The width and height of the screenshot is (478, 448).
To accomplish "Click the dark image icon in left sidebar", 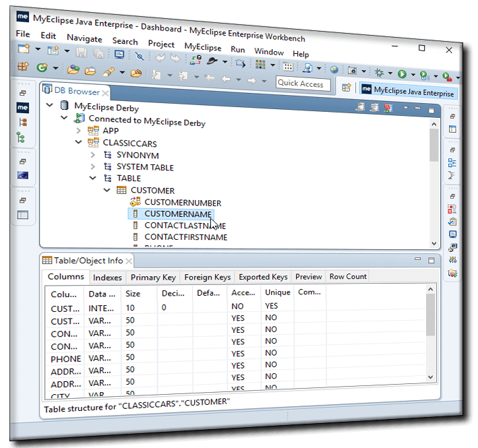I will click(22, 175).
